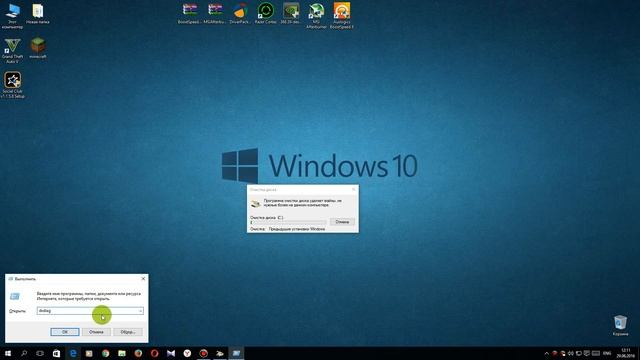The image size is (640, 360).
Task: Select the NVIDIA driver installer desktop icon
Action: click(291, 13)
